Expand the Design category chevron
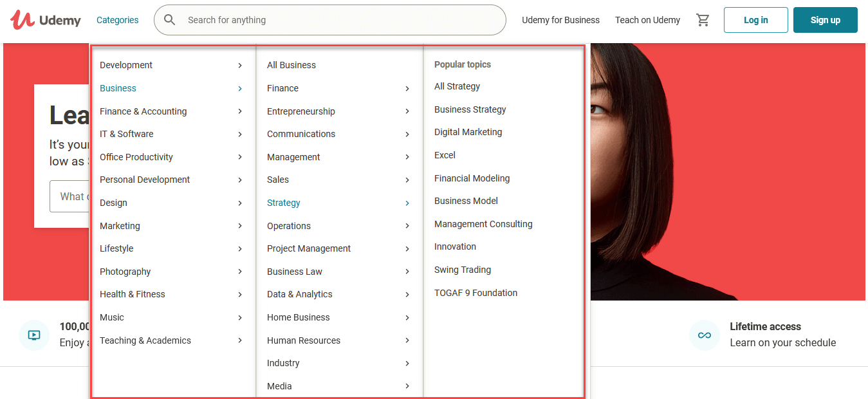868x399 pixels. tap(240, 203)
